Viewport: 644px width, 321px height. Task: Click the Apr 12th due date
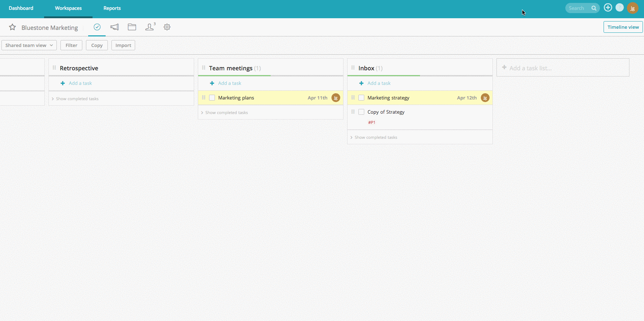[467, 98]
